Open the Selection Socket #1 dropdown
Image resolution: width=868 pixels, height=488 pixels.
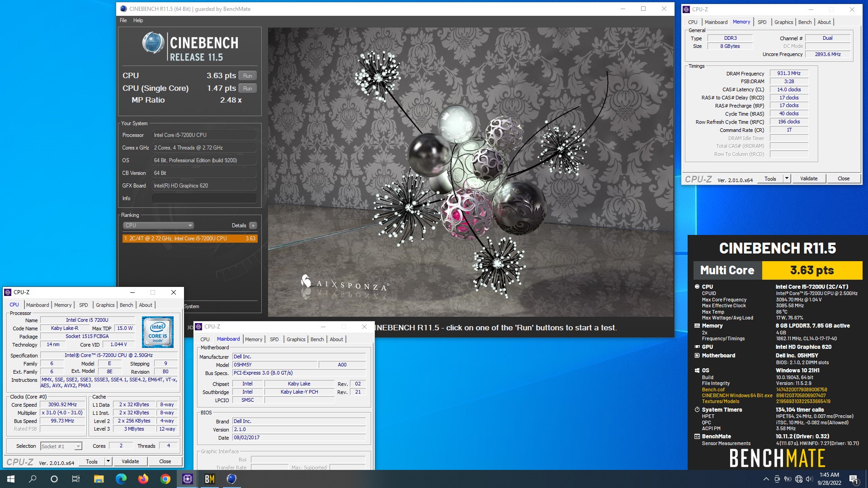61,446
